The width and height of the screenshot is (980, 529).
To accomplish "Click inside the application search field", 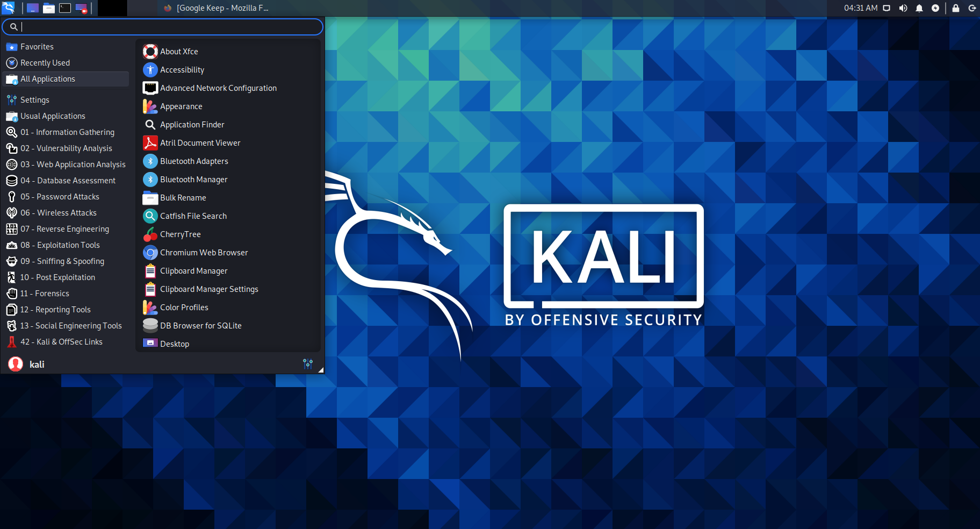I will coord(161,26).
